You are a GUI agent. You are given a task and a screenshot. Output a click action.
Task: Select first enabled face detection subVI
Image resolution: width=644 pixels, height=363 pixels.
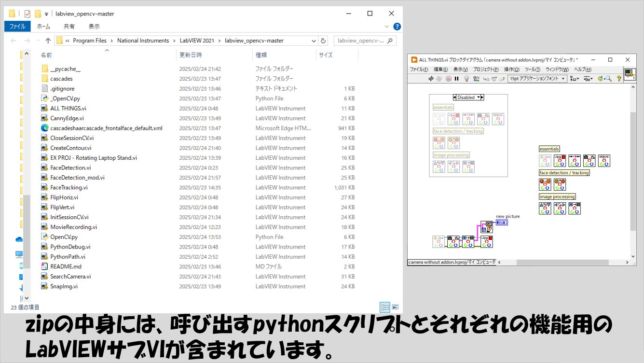[545, 184]
